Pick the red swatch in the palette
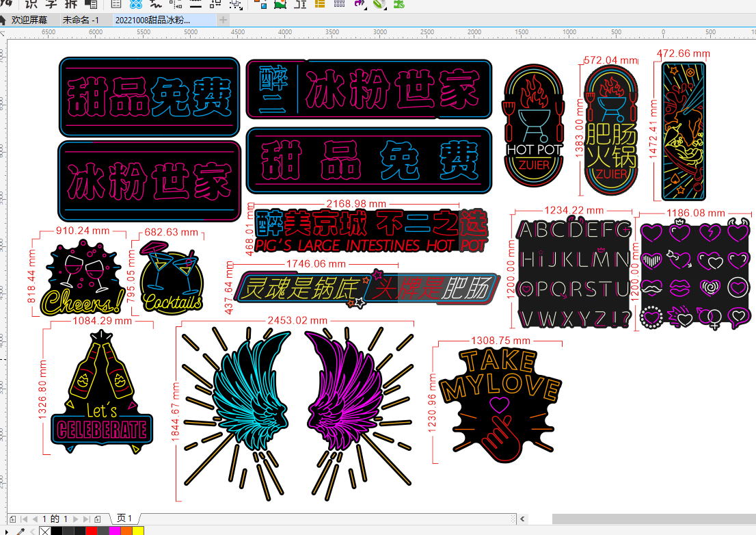The height and width of the screenshot is (535, 756). [x=91, y=531]
